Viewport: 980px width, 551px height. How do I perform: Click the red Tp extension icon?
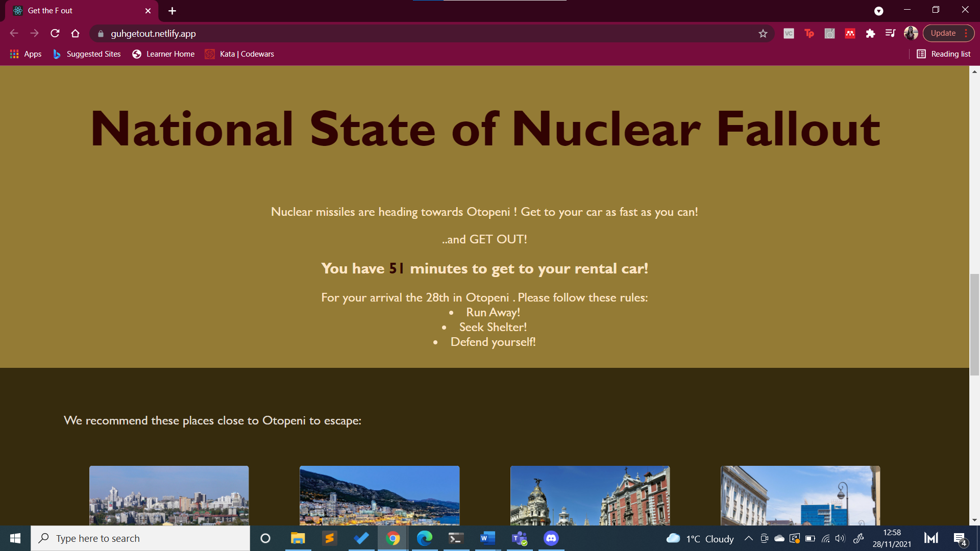pos(809,34)
